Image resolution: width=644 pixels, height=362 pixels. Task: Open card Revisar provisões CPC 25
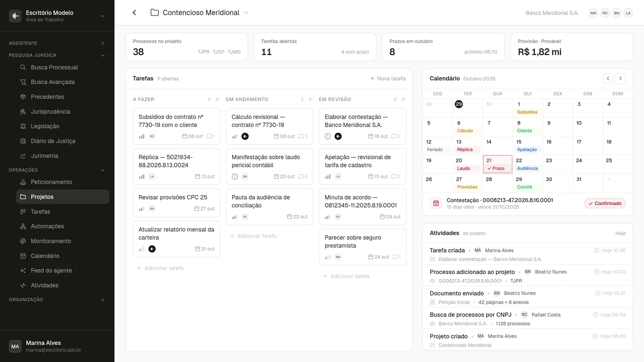click(x=177, y=203)
